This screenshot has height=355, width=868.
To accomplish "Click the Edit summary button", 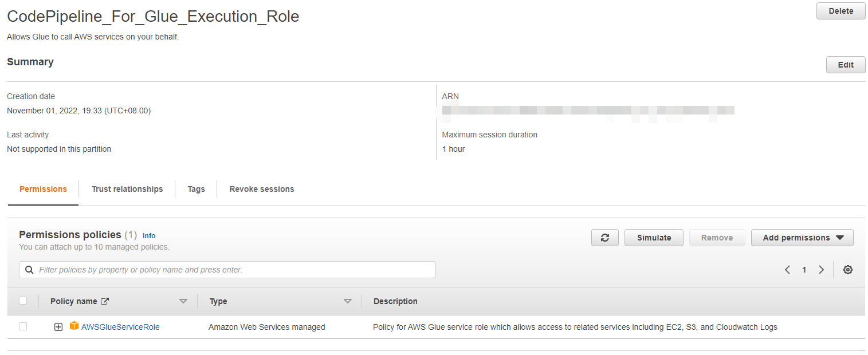I will 845,65.
